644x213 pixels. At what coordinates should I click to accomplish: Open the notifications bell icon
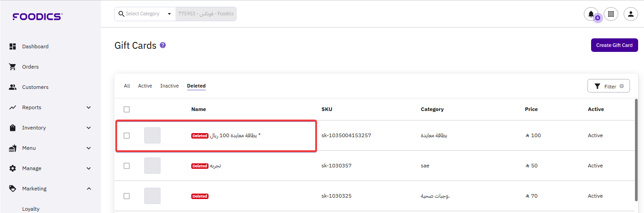(x=591, y=14)
